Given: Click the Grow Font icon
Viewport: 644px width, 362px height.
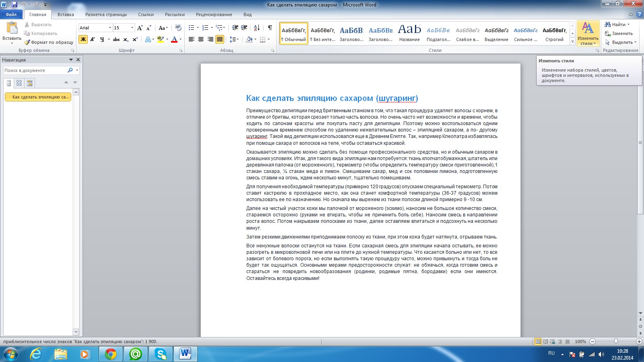Looking at the screenshot, I should tap(140, 28).
